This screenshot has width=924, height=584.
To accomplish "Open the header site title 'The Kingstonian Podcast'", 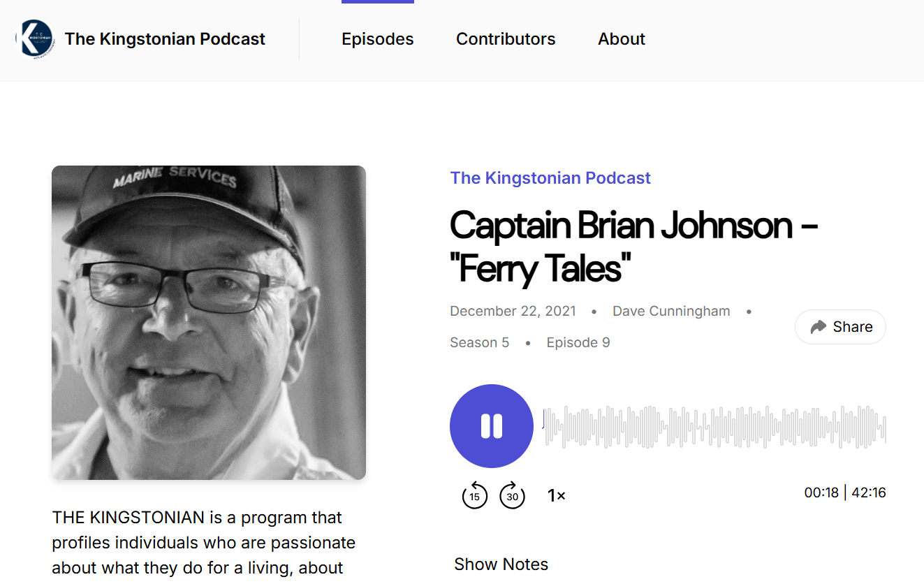I will click(165, 39).
